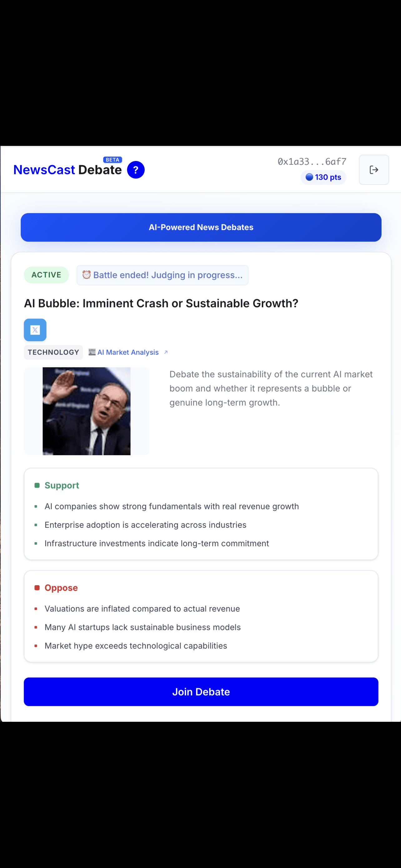The image size is (401, 868).
Task: Select the AI-Powered News Debates banner
Action: (201, 227)
